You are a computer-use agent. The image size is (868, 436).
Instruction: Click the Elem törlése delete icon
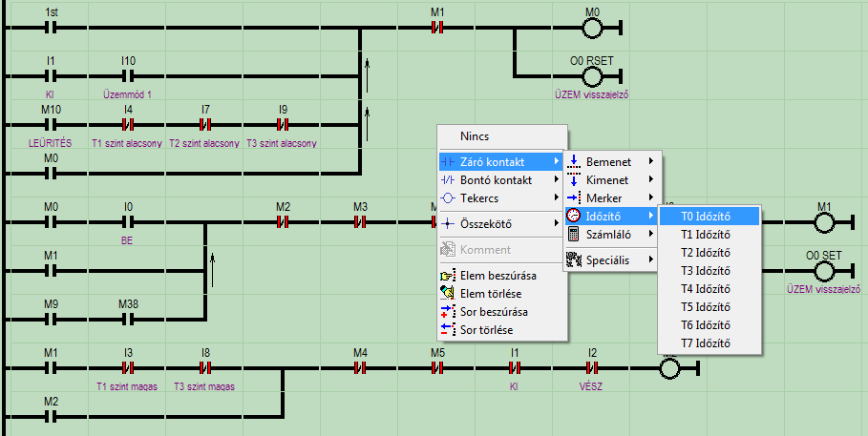(448, 294)
